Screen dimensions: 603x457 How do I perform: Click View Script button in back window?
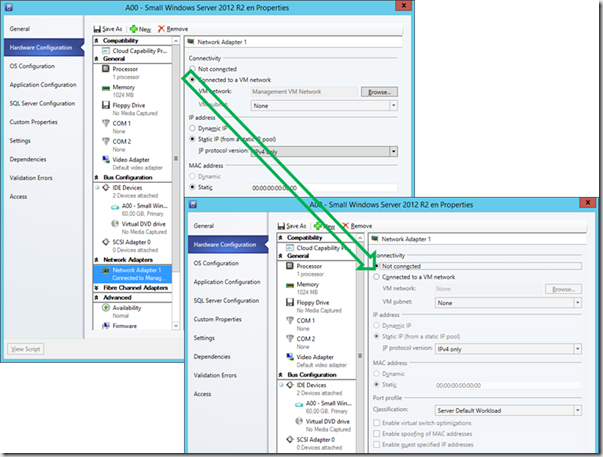coord(25,349)
